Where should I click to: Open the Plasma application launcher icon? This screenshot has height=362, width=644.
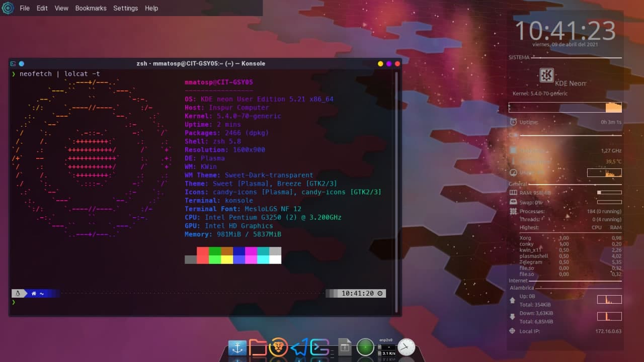point(8,8)
